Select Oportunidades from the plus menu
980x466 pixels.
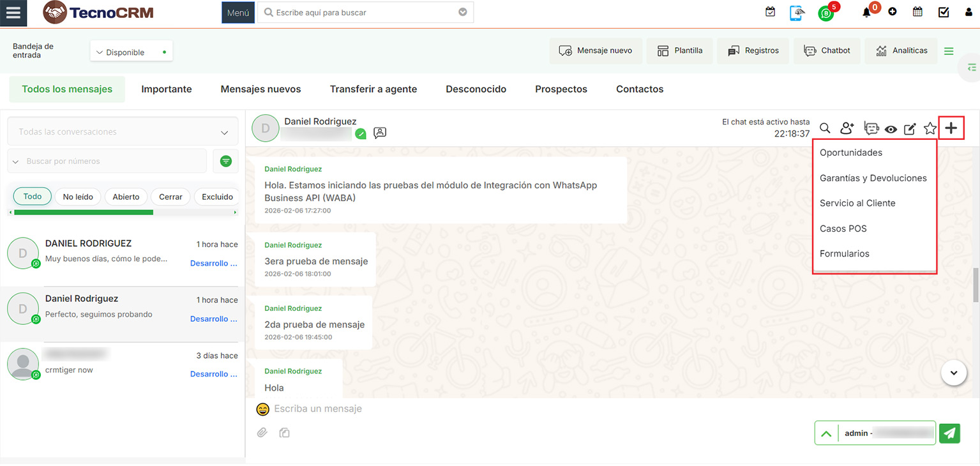pyautogui.click(x=850, y=153)
